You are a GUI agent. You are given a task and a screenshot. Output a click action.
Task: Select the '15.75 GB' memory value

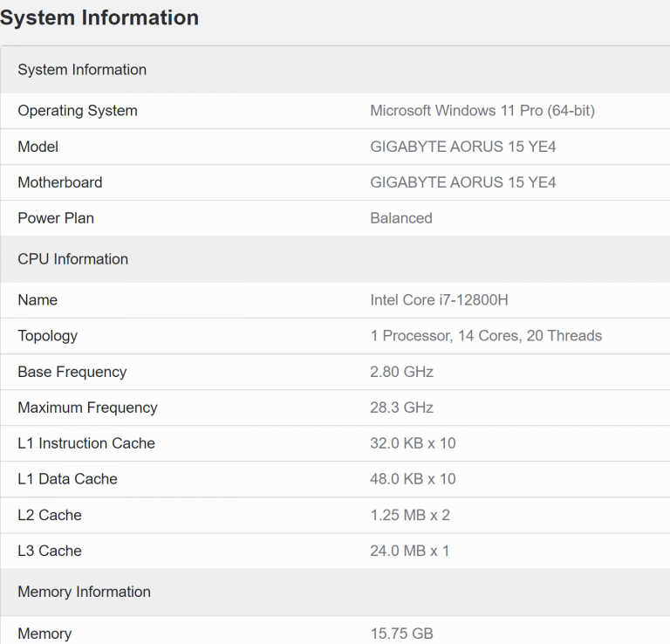pos(401,634)
